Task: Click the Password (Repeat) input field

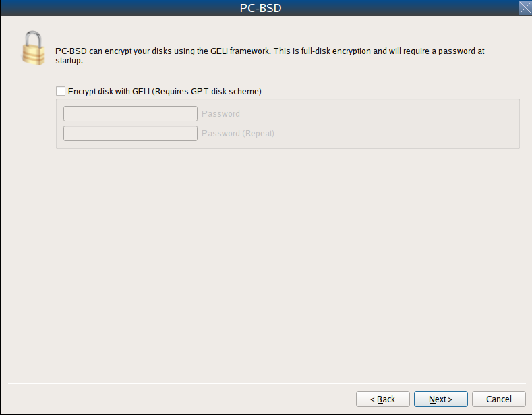Action: 130,133
